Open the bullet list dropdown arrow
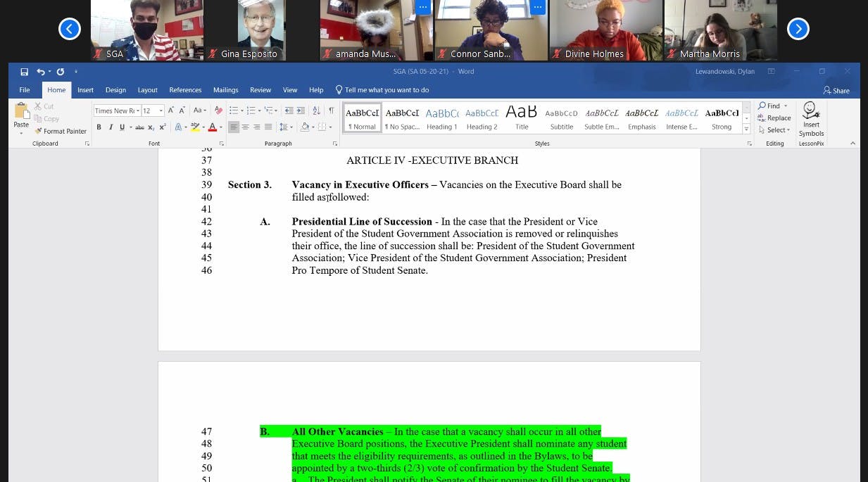Image resolution: width=868 pixels, height=482 pixels. [242, 110]
